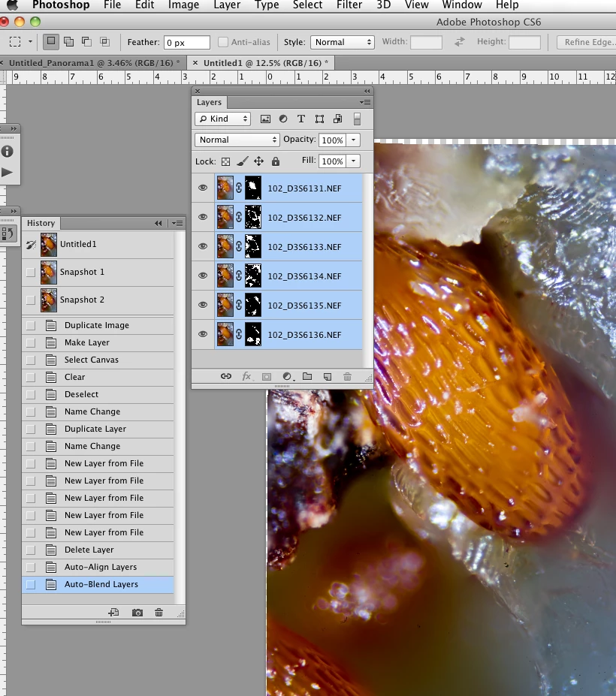Filter layers by pixel layer icon
Image resolution: width=616 pixels, height=696 pixels.
265,119
